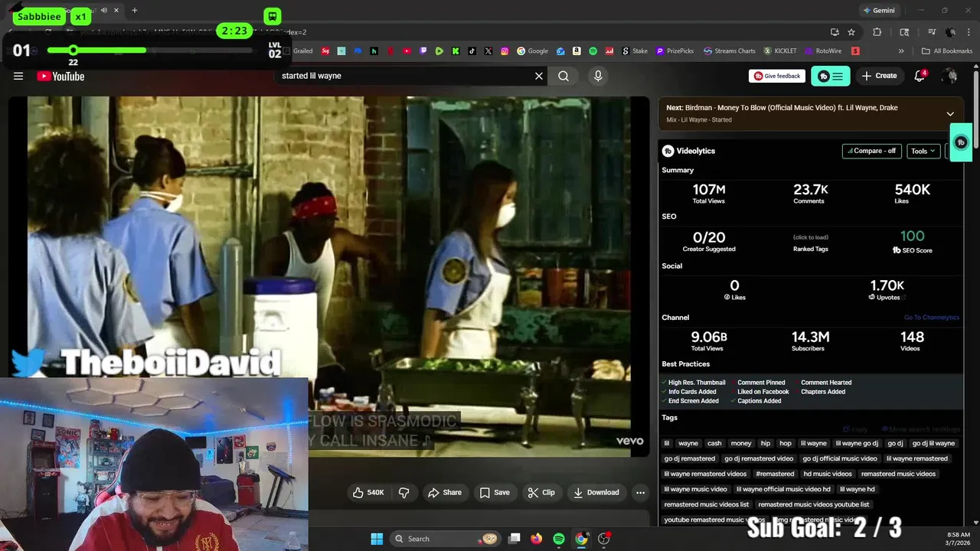Click the TubeBuddy floating side tab
The height and width of the screenshot is (551, 980).
pyautogui.click(x=962, y=142)
